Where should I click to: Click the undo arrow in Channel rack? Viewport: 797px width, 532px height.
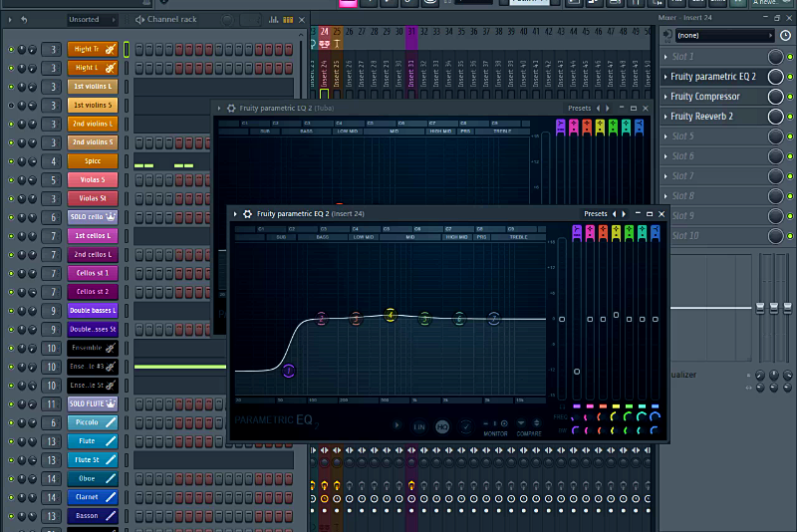coord(24,19)
